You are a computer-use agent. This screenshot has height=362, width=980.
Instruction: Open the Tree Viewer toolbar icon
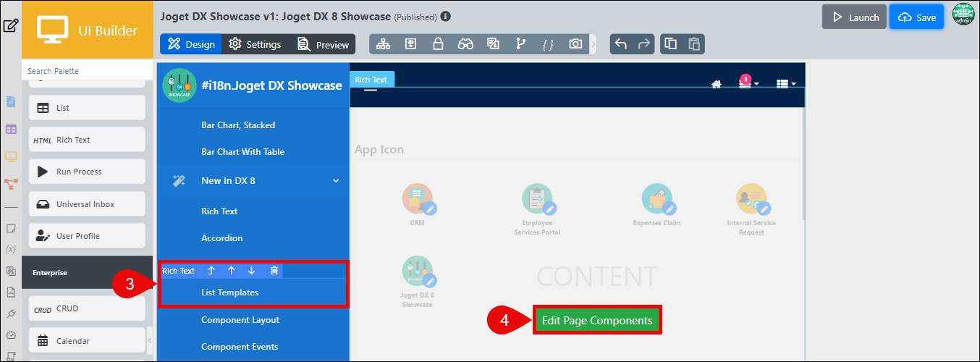click(384, 44)
